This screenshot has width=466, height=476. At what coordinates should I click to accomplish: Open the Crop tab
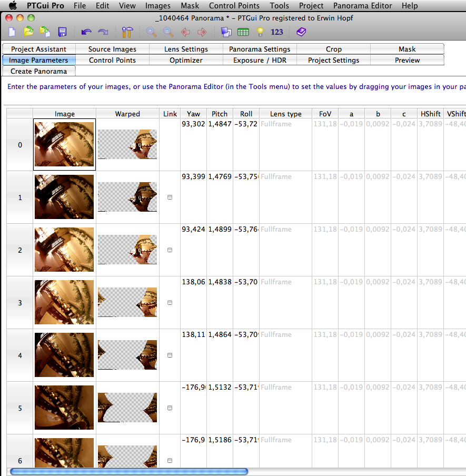(334, 49)
